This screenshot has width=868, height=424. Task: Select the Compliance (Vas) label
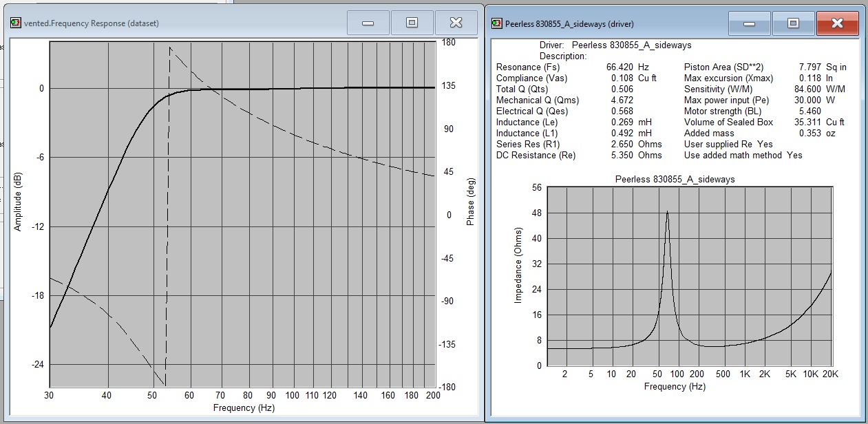pos(531,78)
